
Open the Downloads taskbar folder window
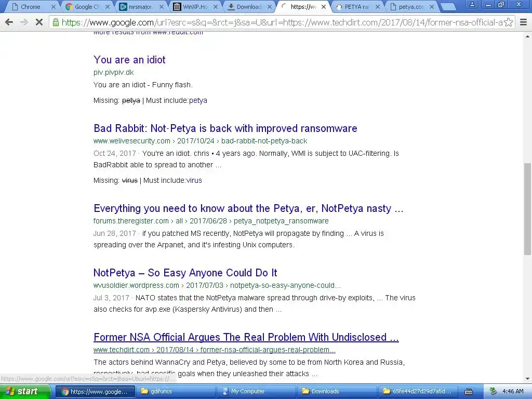(x=336, y=392)
